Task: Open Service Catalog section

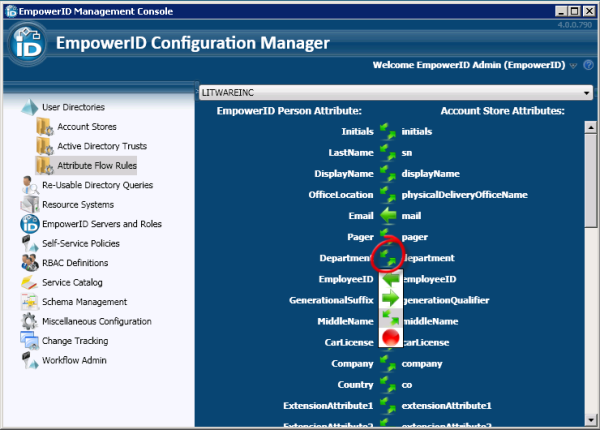Action: click(72, 282)
